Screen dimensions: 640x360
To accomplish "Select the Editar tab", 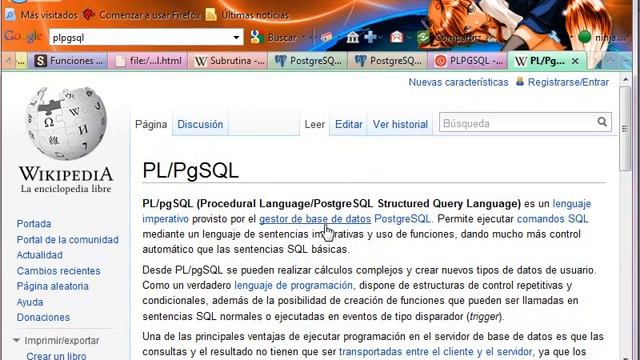I will pos(349,124).
